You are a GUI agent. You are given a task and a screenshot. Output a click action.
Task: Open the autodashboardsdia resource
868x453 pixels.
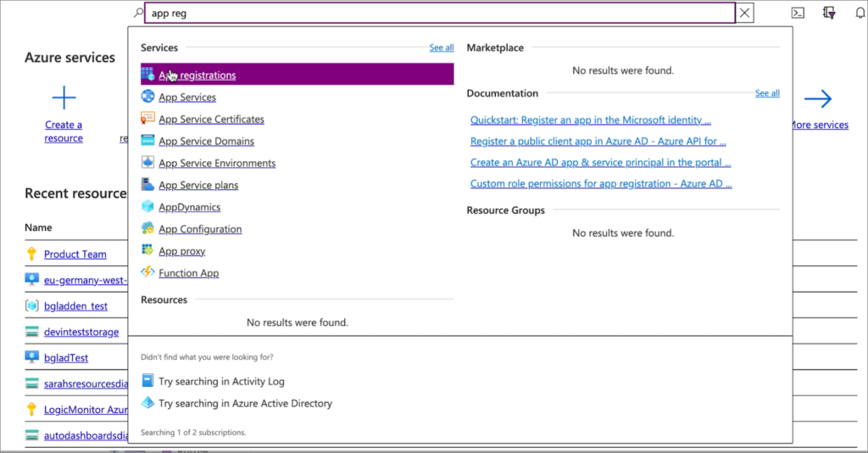(x=86, y=436)
